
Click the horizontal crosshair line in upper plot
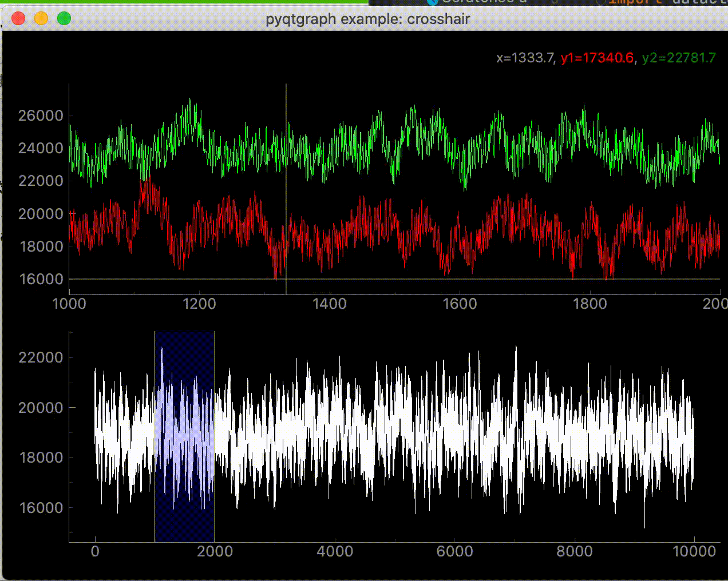401,279
